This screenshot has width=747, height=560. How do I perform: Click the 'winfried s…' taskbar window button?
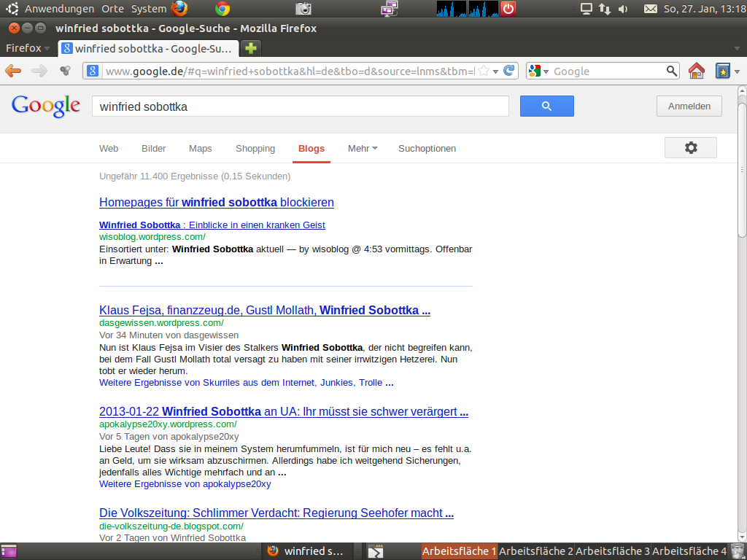tap(308, 551)
